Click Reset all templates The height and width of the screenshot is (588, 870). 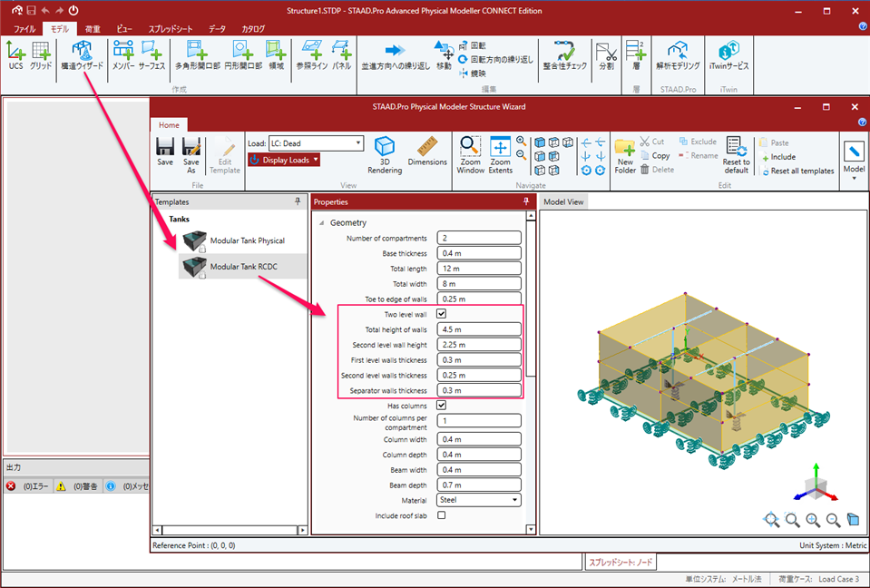point(797,171)
